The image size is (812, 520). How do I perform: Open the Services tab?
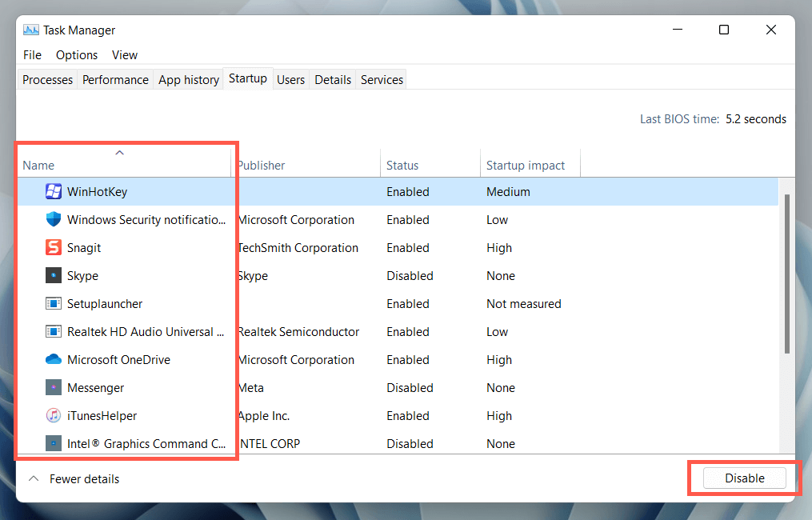point(382,80)
